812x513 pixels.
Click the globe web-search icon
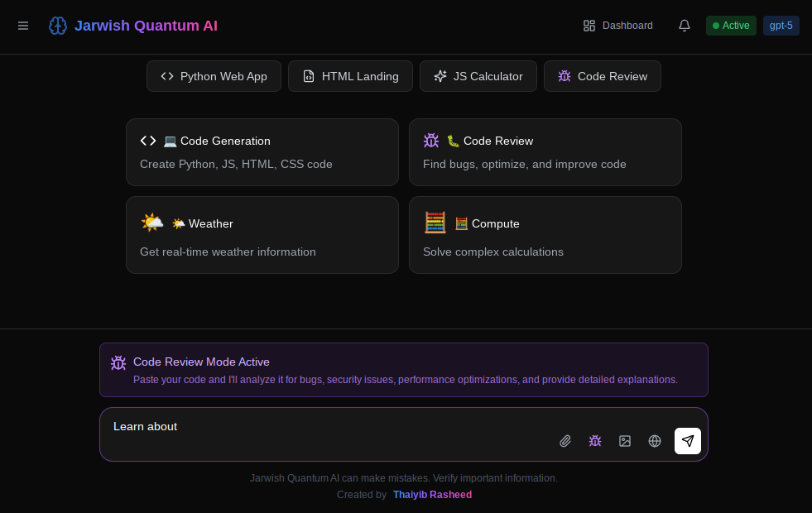tap(655, 441)
